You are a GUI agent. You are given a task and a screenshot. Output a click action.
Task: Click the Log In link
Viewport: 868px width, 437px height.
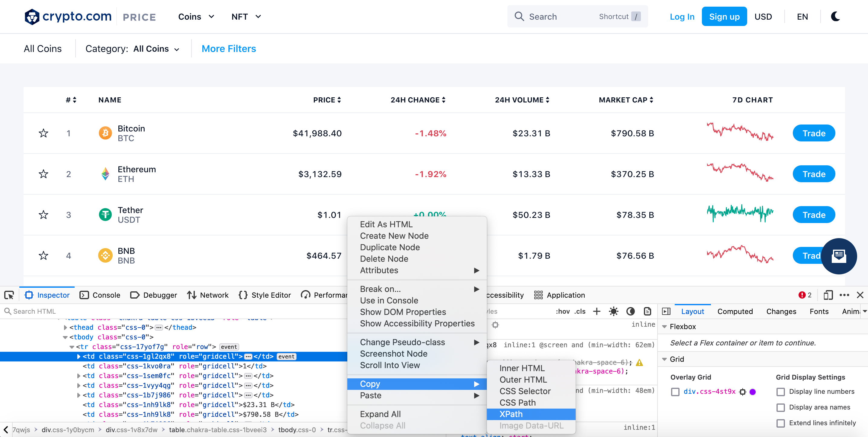click(x=682, y=17)
